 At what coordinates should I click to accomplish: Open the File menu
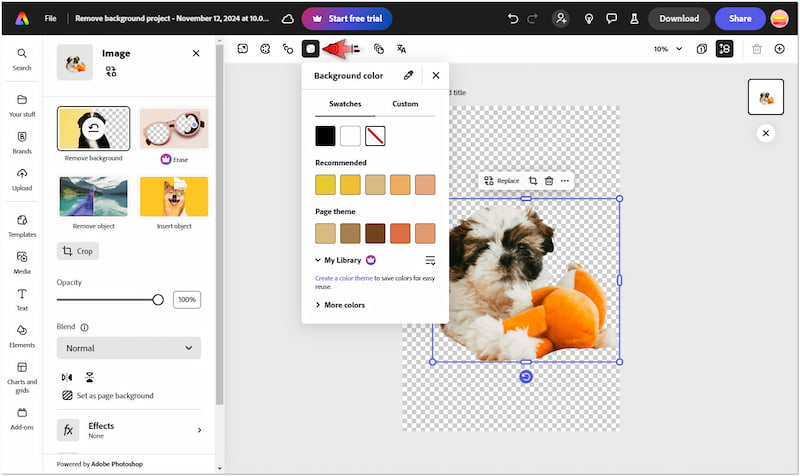click(50, 18)
